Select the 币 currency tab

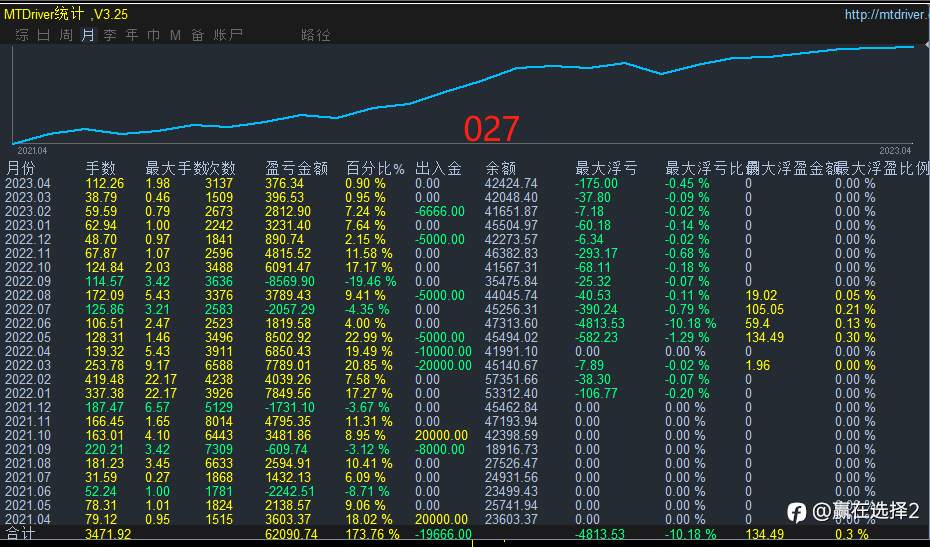point(153,35)
